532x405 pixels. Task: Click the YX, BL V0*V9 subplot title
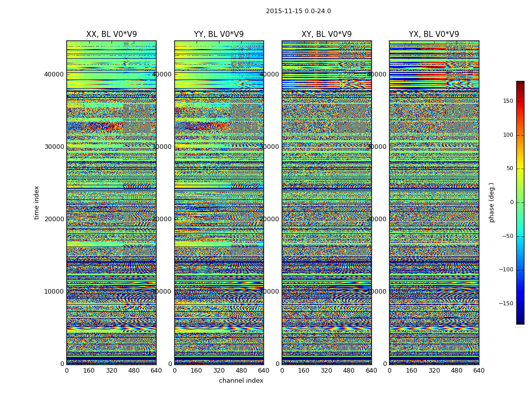(x=434, y=34)
